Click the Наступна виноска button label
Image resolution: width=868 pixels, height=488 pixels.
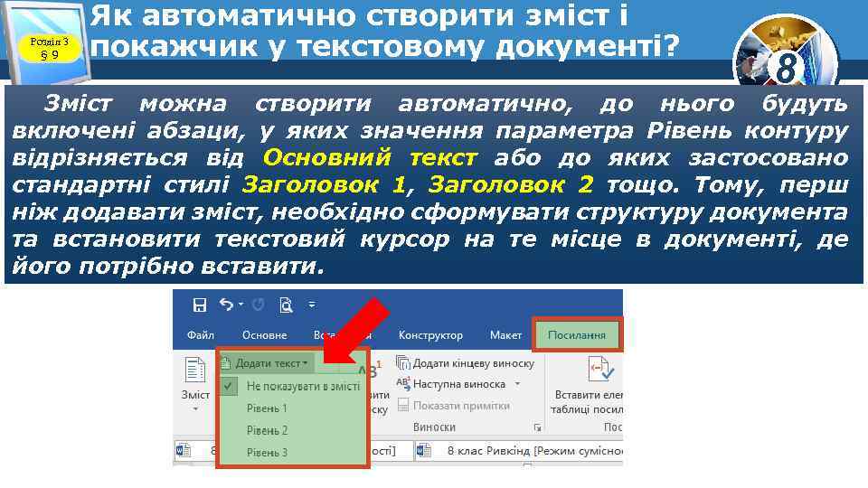[x=459, y=384]
